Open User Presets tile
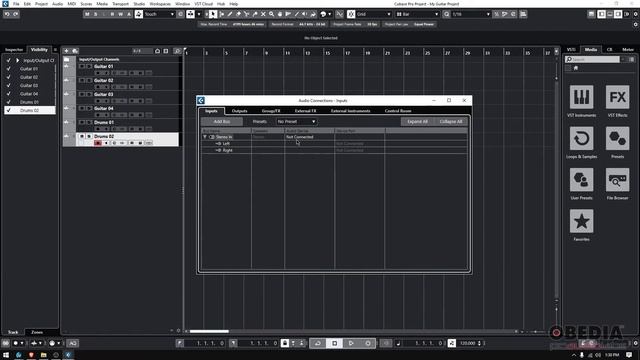 click(581, 180)
